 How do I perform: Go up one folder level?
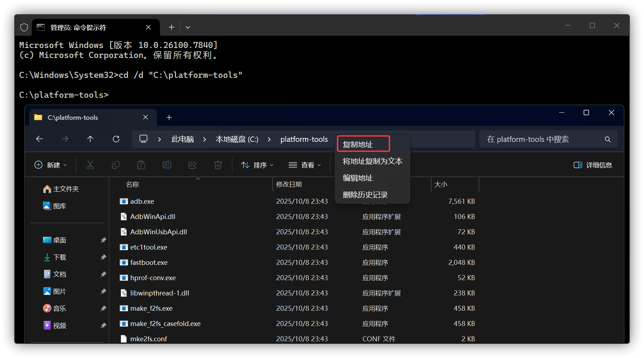(91, 139)
